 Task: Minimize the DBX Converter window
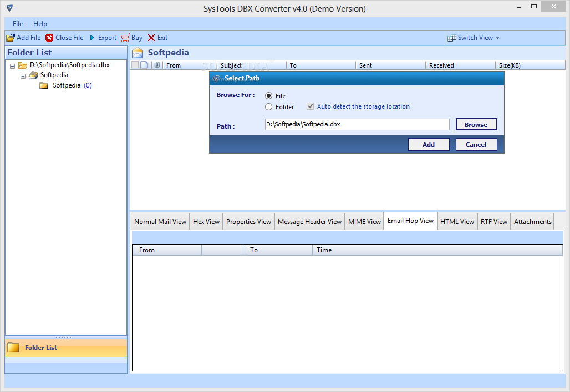519,7
